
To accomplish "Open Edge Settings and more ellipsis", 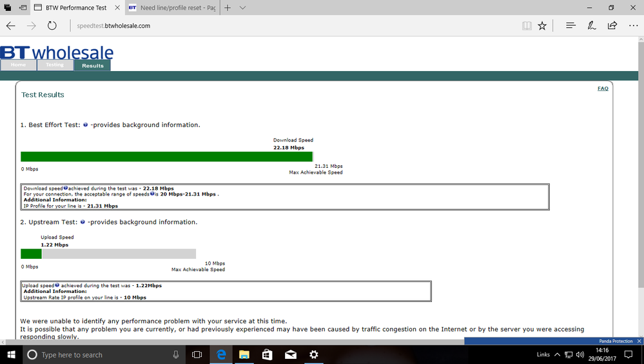I will [x=633, y=26].
